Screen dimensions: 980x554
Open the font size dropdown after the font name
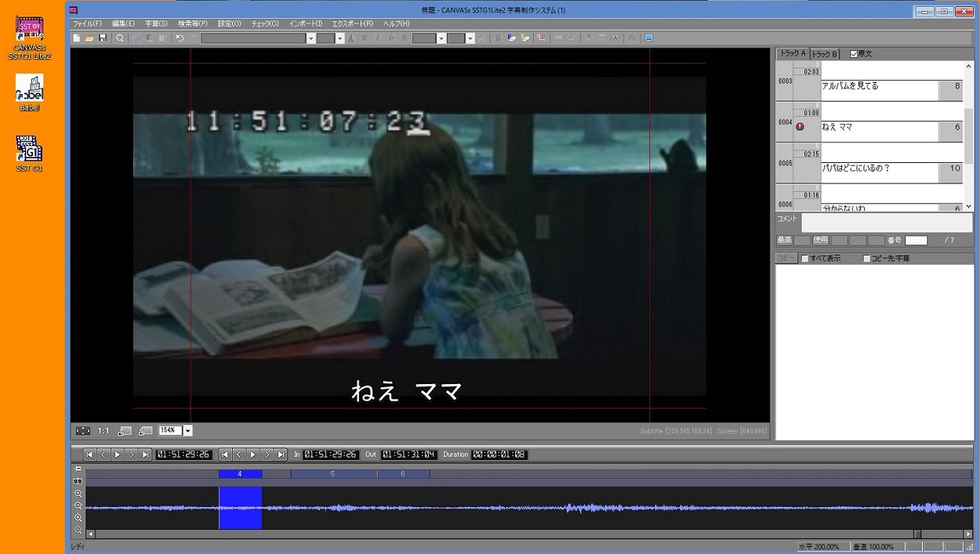(339, 38)
